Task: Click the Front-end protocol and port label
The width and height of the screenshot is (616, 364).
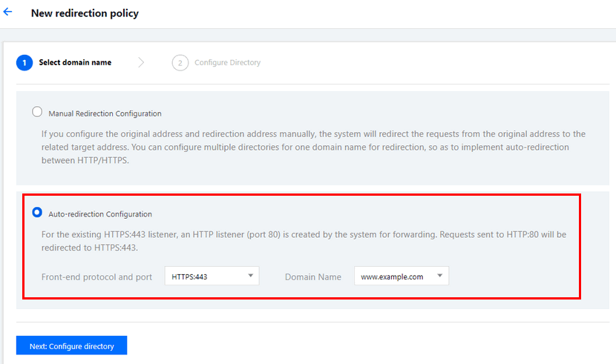Action: (96, 277)
